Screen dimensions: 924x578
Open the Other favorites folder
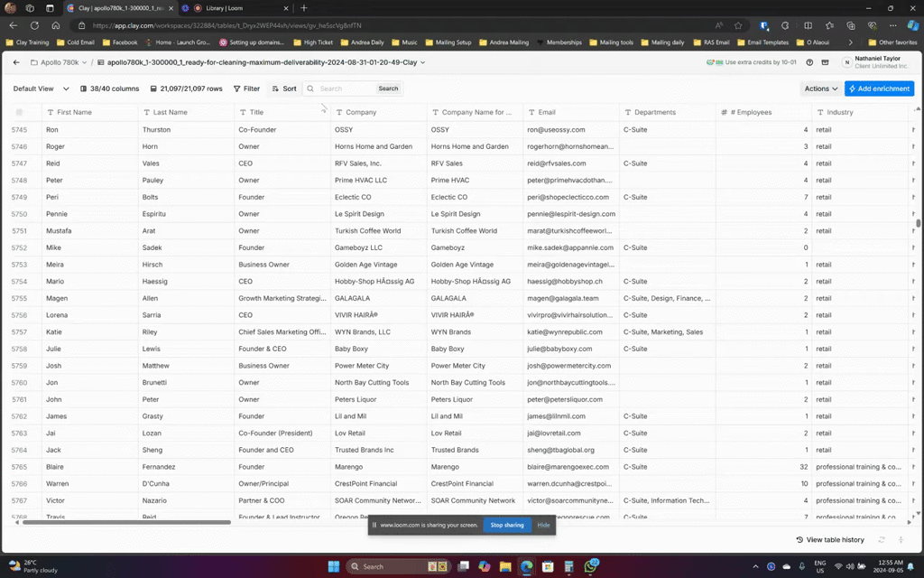pos(892,42)
